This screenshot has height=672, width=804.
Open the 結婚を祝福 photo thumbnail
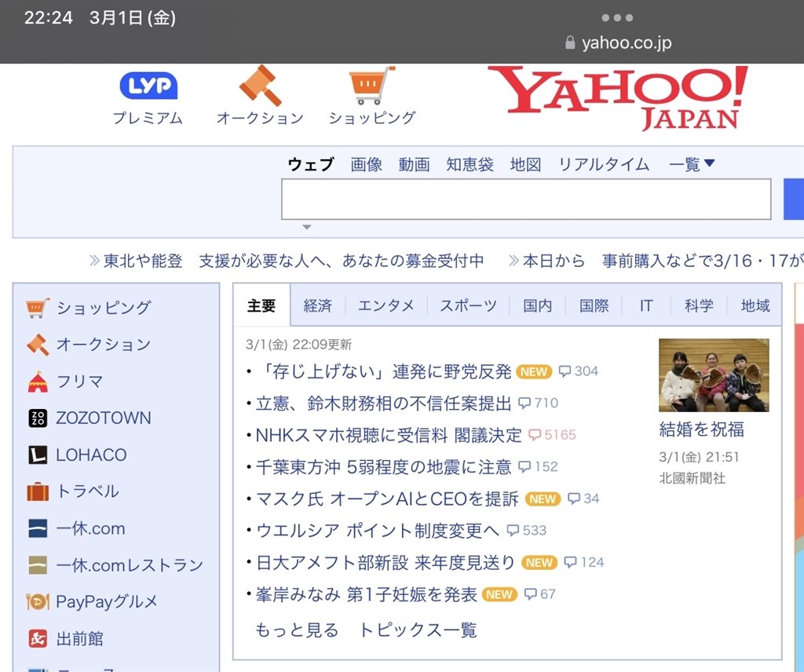(x=714, y=374)
